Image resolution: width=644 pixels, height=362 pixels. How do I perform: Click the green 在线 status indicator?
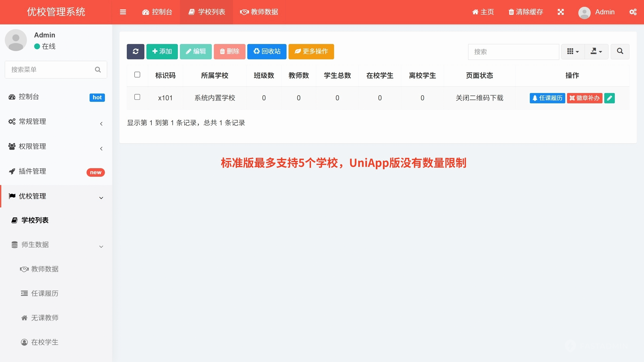37,46
